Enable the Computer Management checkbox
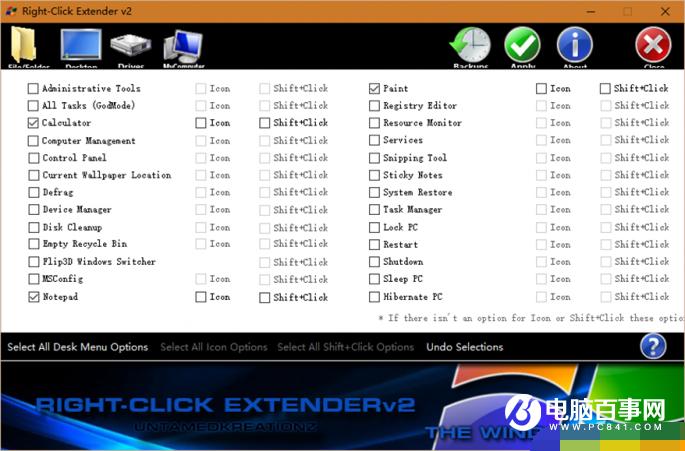Image resolution: width=685 pixels, height=451 pixels. (33, 141)
